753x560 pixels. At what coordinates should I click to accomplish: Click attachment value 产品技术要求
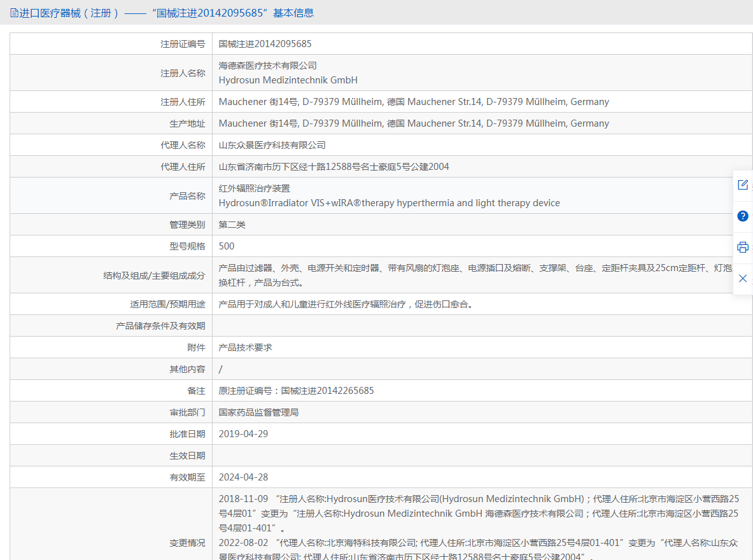pyautogui.click(x=246, y=347)
